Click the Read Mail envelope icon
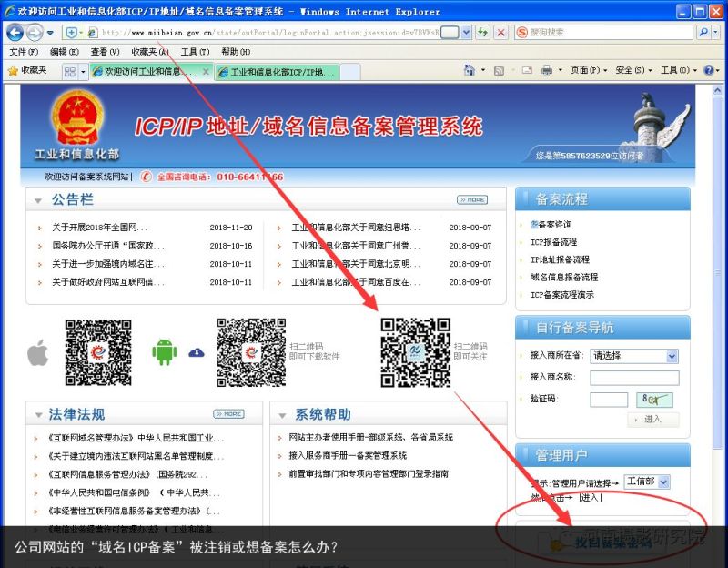This screenshot has height=568, width=728. [527, 70]
